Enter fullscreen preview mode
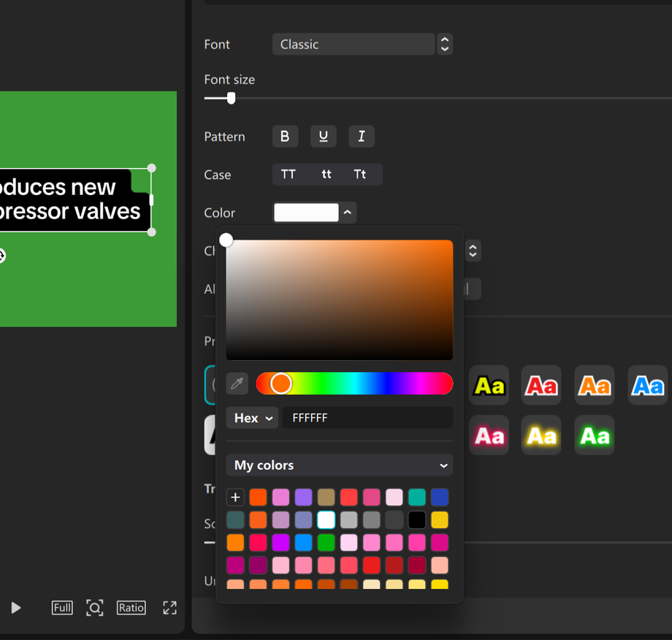This screenshot has height=640, width=672. 169,607
